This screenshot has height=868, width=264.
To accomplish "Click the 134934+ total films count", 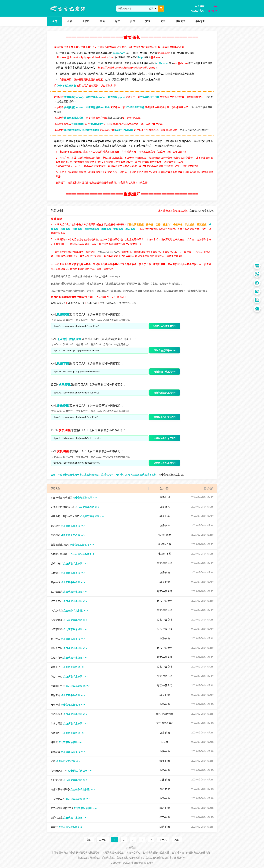I will (x=212, y=10).
